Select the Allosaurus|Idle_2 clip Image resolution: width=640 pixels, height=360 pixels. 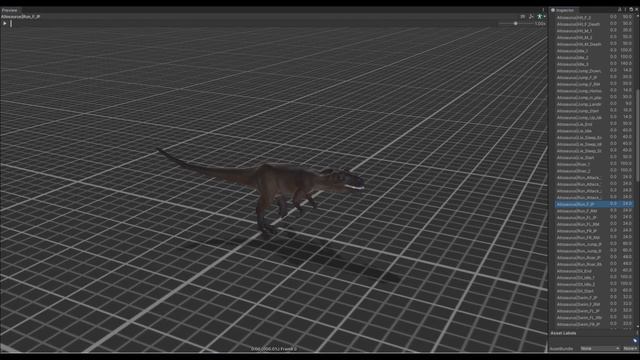(594, 58)
